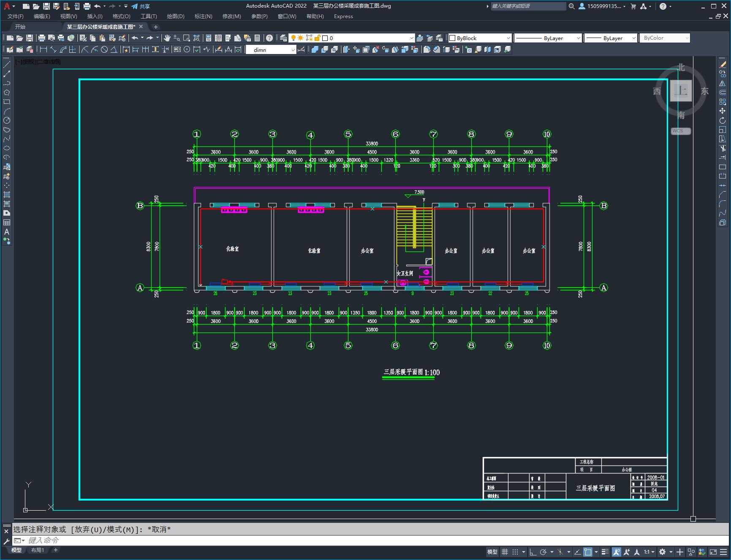Select the Multiline Text tool

[x=7, y=232]
